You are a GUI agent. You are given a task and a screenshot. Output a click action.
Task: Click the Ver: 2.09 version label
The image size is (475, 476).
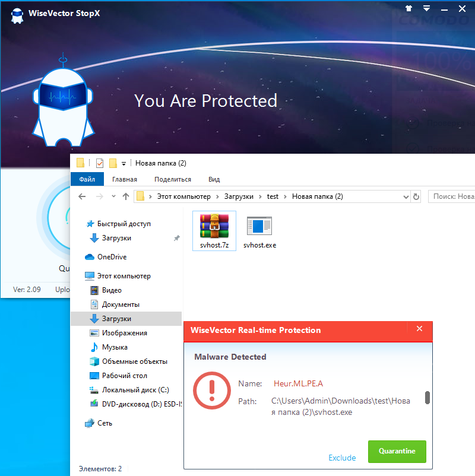tap(27, 289)
